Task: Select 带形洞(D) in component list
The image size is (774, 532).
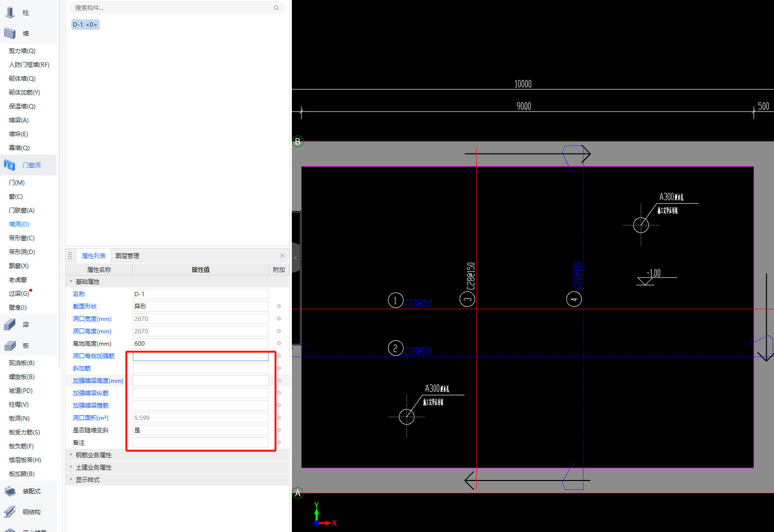Action: [22, 252]
